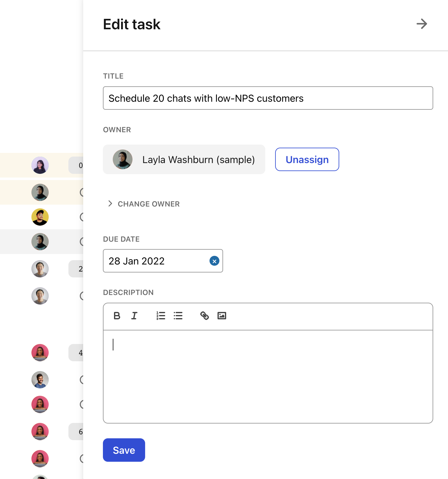Expand the Change Owner section
Viewport: 448px width, 479px height.
144,204
